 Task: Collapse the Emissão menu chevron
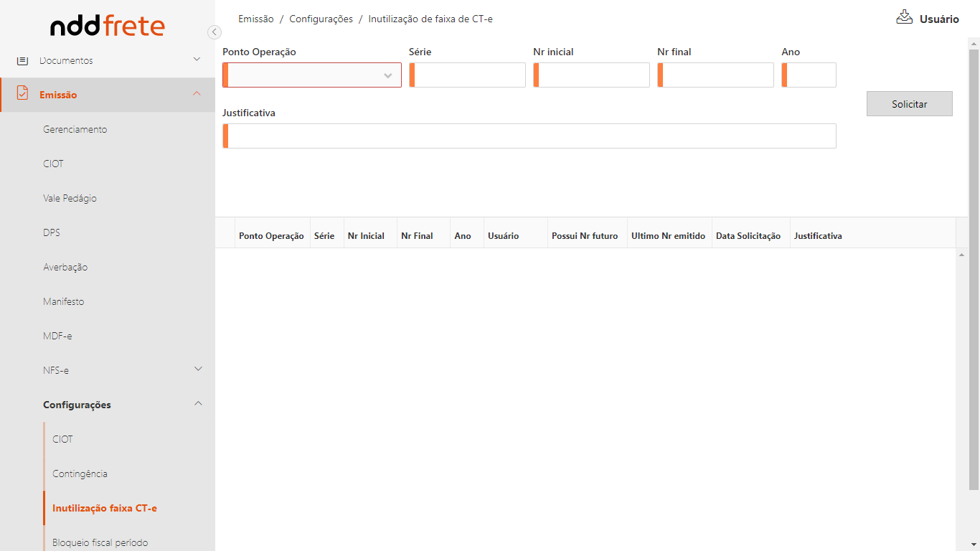[x=197, y=94]
